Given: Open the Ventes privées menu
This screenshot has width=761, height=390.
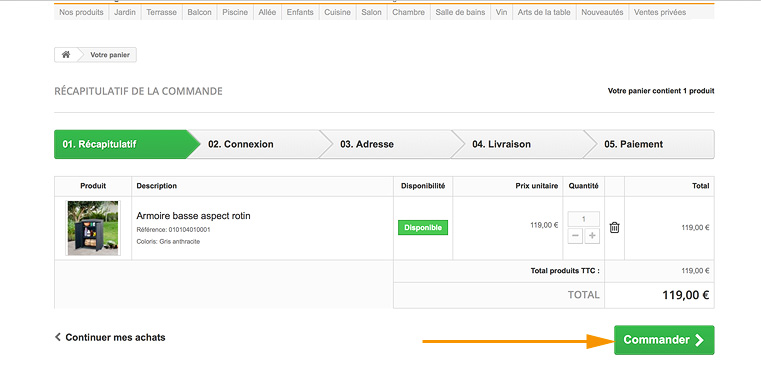Looking at the screenshot, I should pos(660,12).
